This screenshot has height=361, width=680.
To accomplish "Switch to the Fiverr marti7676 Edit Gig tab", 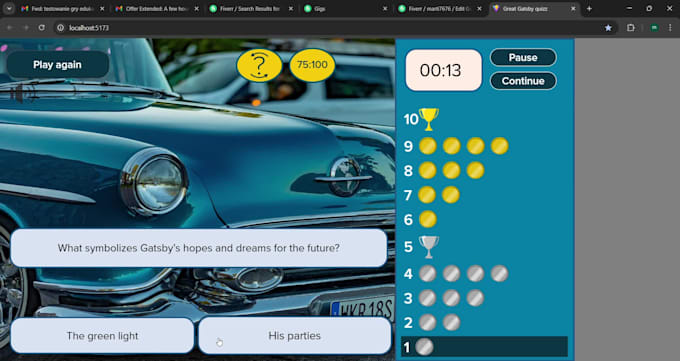I will coord(440,9).
